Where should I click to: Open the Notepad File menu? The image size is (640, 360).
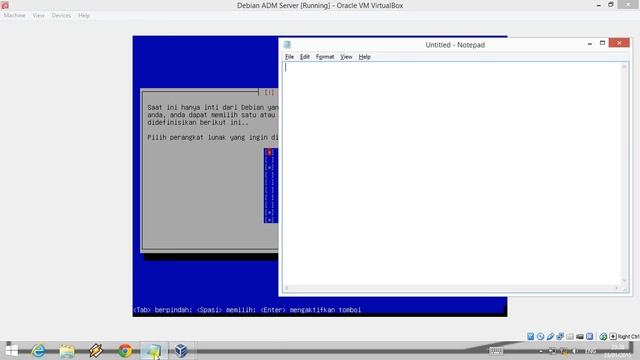click(289, 57)
